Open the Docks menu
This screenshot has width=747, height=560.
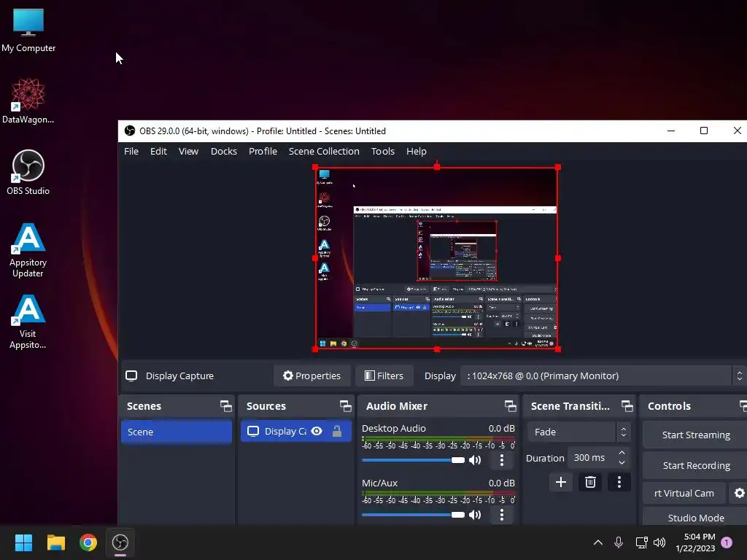(x=224, y=151)
